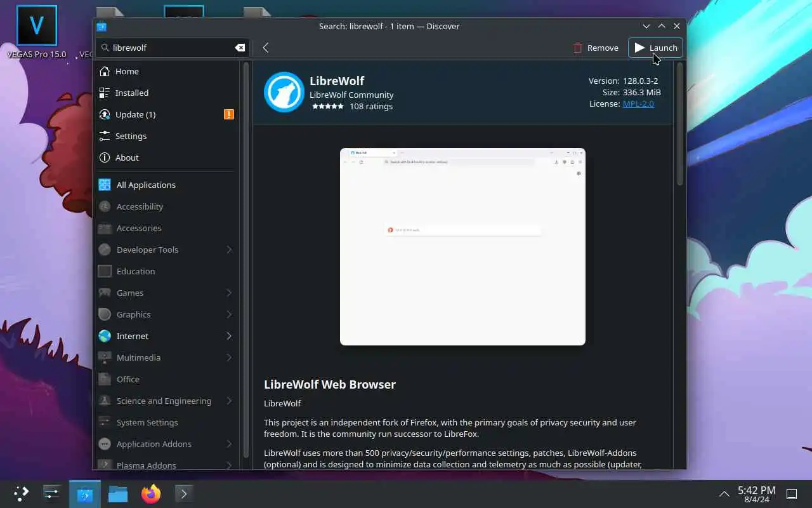Click the sidebar vertical scrollbar
Image resolution: width=812 pixels, height=508 pixels.
[x=246, y=259]
